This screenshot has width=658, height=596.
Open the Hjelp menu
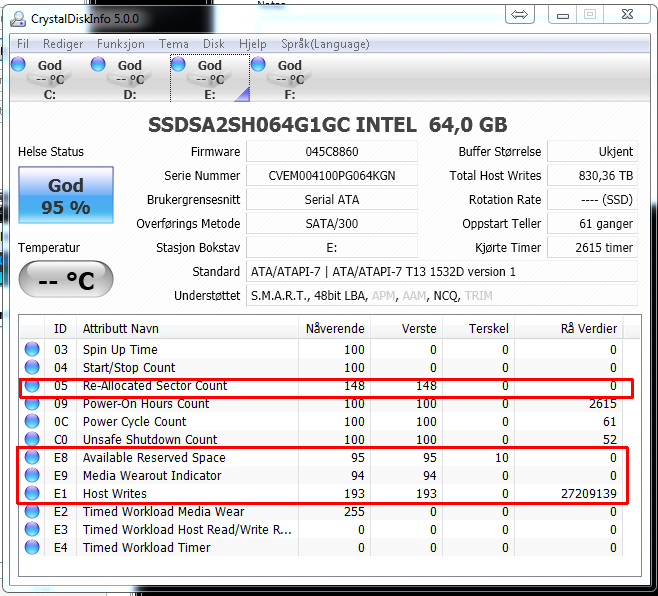(x=253, y=44)
